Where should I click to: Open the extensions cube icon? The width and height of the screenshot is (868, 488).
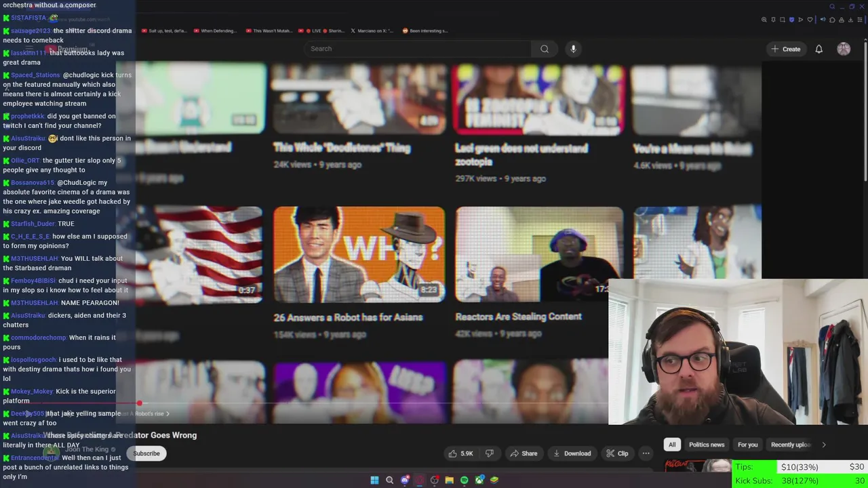pos(832,20)
